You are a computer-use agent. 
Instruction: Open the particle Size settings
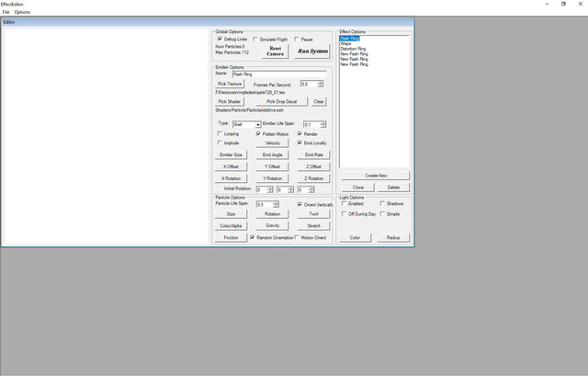(231, 214)
